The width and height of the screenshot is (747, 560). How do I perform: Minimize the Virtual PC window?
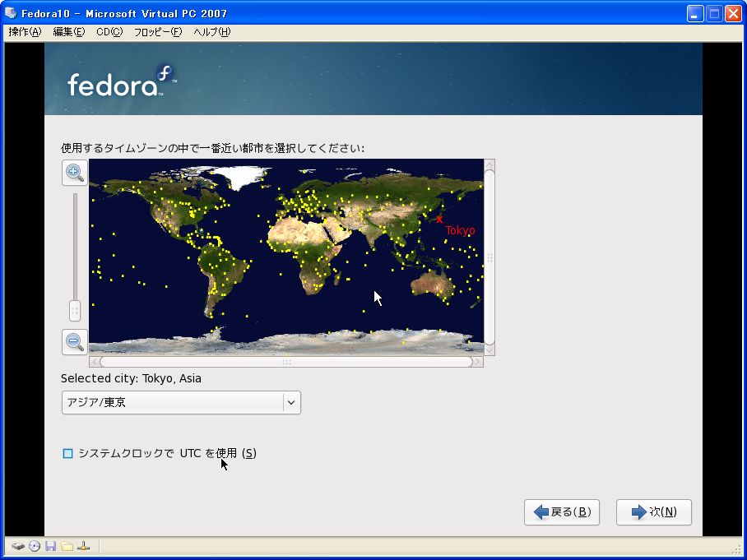tap(695, 13)
